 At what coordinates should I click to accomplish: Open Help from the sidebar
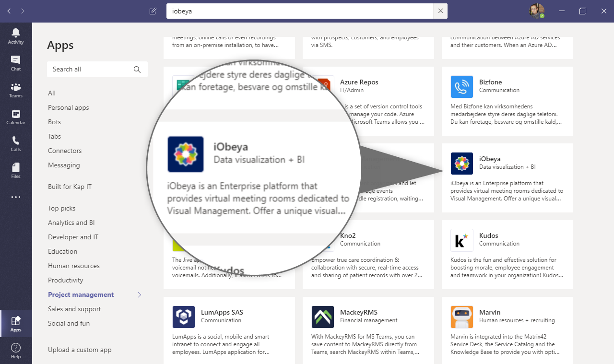click(x=16, y=351)
